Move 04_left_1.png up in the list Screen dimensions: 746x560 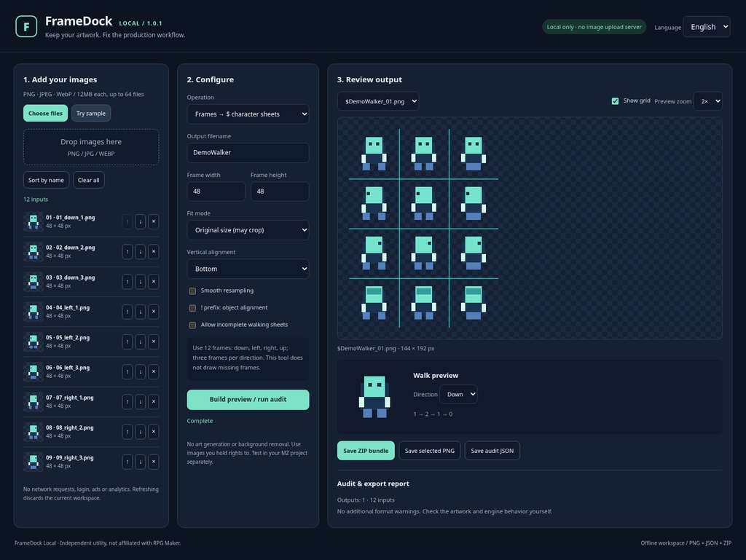tap(127, 312)
